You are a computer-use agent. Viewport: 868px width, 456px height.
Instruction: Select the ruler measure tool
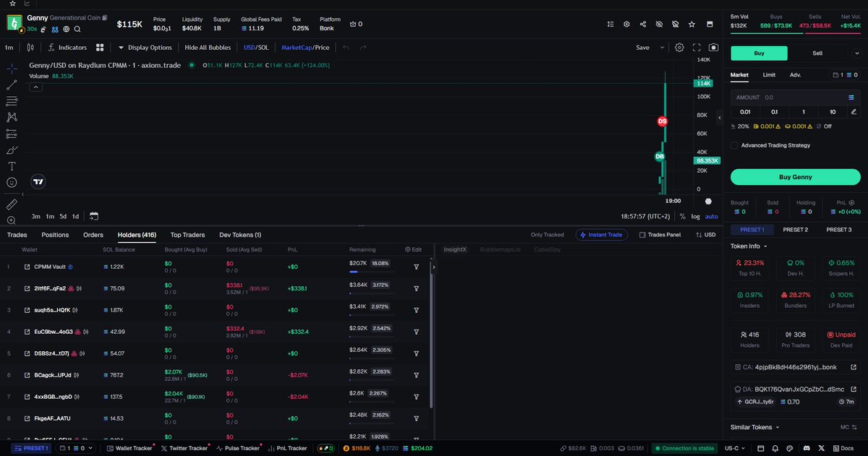12,205
